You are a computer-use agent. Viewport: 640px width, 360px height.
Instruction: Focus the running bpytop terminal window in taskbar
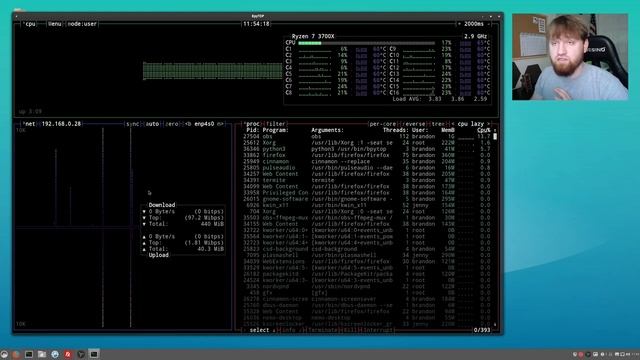click(x=94, y=354)
